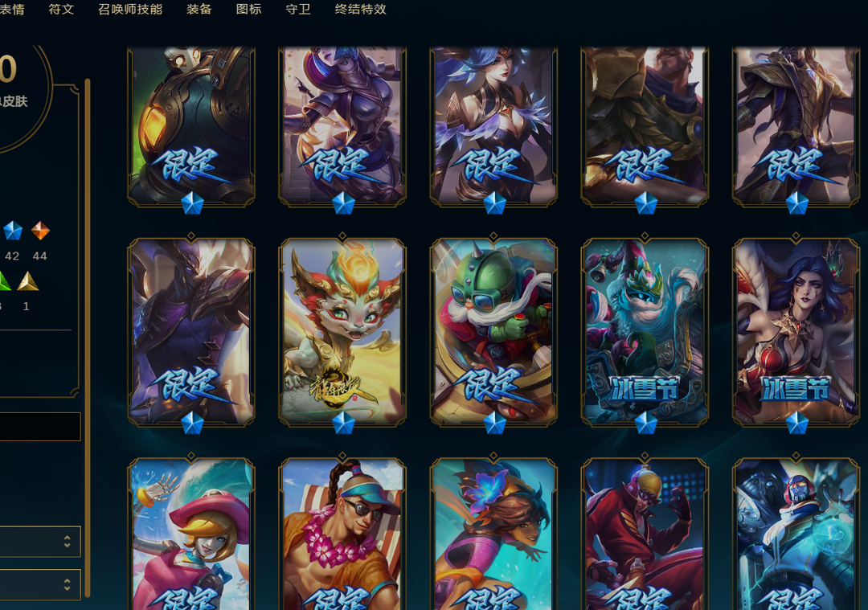The height and width of the screenshot is (610, 868).
Task: Open the 符文 tab
Action: pos(61,10)
